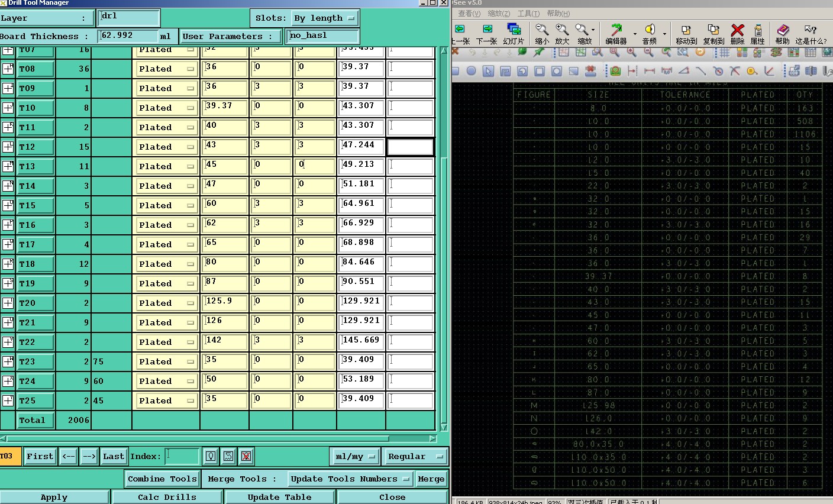Screen dimensions: 833x504
Task: Click the audio (音频) speaker icon
Action: click(650, 30)
